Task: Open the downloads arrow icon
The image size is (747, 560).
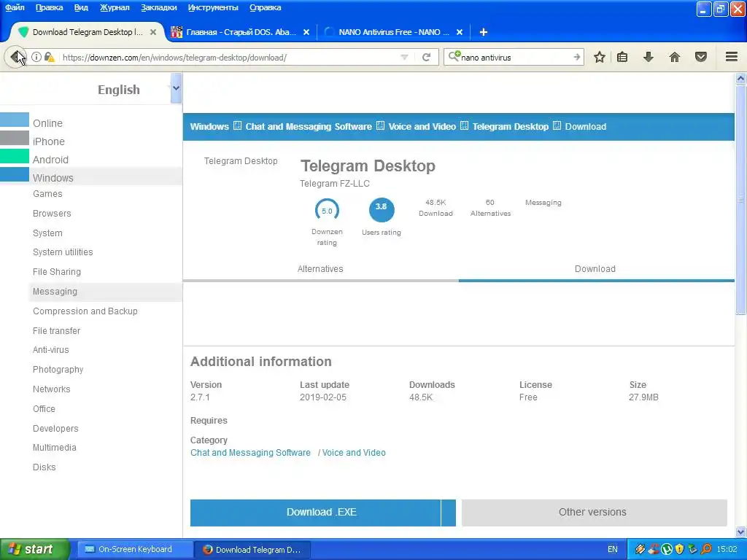Action: tap(648, 57)
